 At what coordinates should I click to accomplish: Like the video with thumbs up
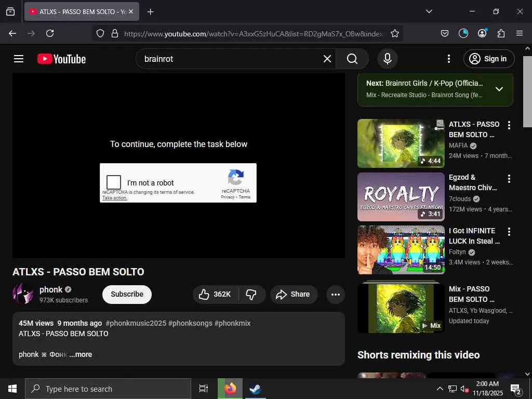(215, 295)
